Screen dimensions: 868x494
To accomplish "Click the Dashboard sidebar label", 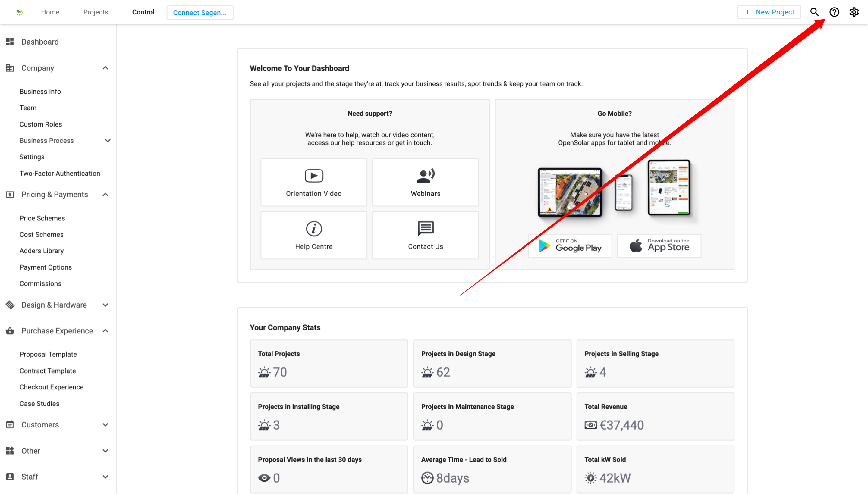I will pos(40,42).
